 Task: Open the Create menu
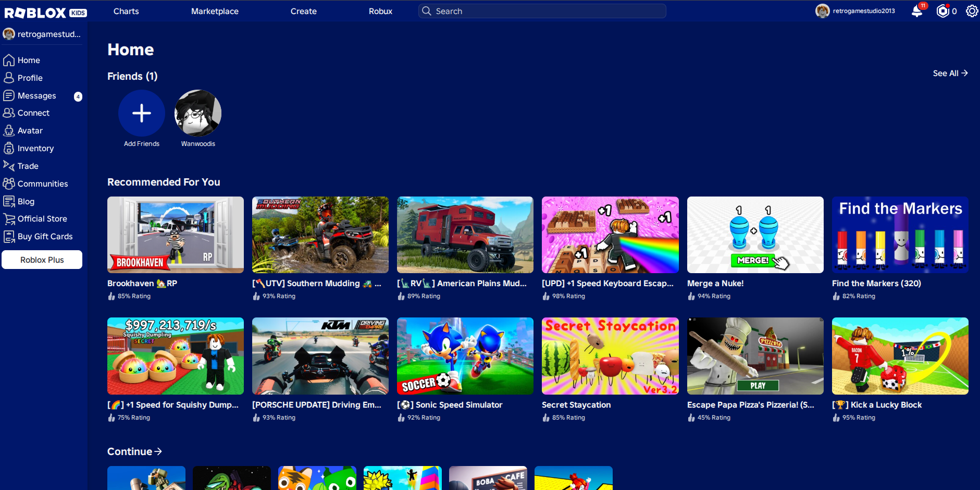(x=304, y=11)
